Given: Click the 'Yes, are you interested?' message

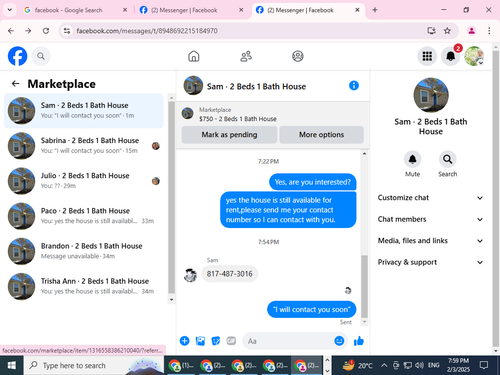Looking at the screenshot, I should coord(312,182).
